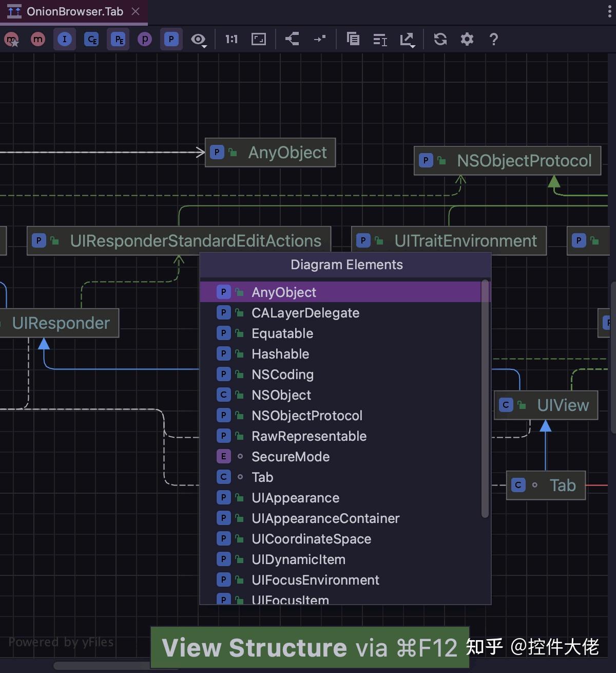Image resolution: width=616 pixels, height=673 pixels.
Task: Open the diagram Settings gear icon
Action: click(x=467, y=39)
